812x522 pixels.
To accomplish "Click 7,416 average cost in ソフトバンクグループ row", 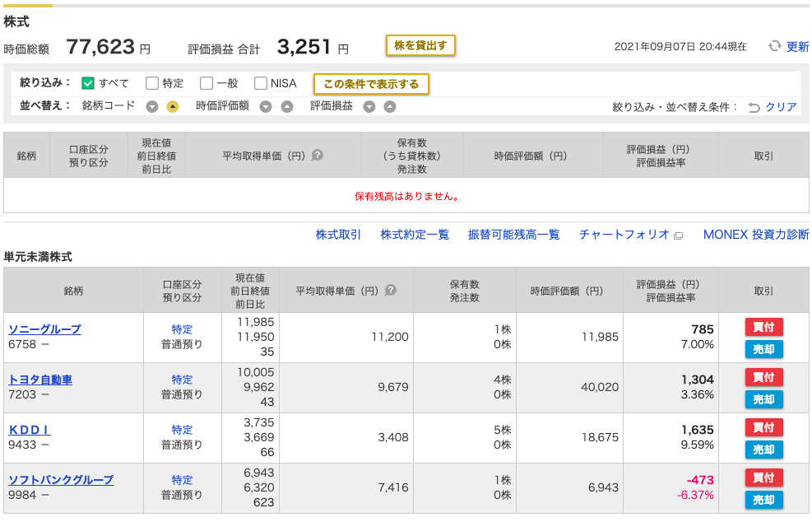I will coord(393,487).
